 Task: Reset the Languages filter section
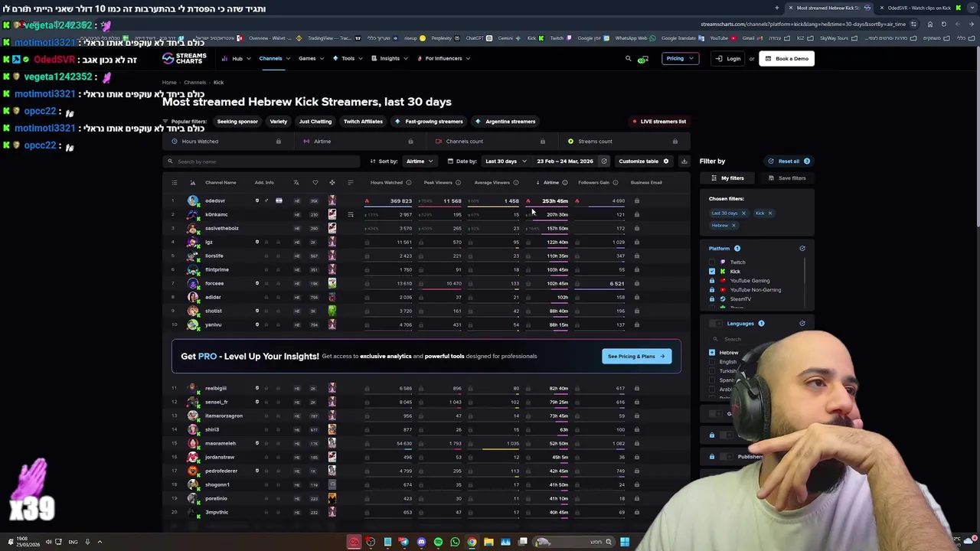coord(802,324)
